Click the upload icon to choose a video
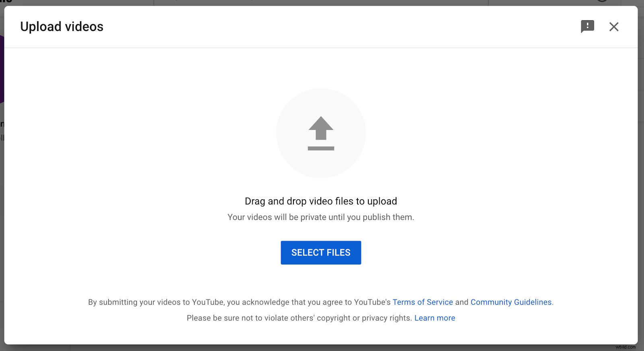 click(320, 133)
